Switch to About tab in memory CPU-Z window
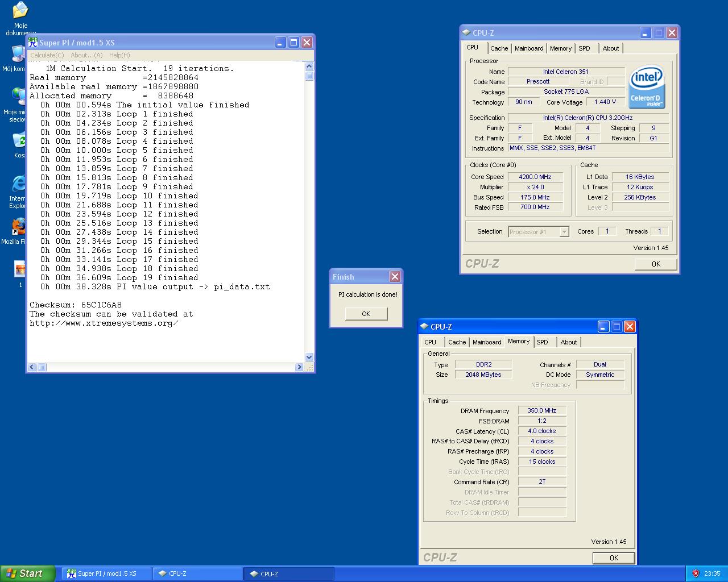Image resolution: width=728 pixels, height=582 pixels. pos(569,342)
